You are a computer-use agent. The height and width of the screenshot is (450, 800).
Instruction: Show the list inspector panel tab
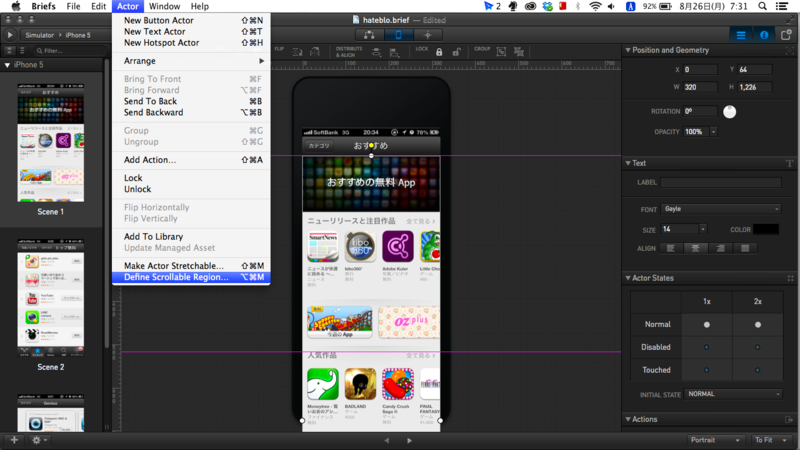tap(741, 35)
